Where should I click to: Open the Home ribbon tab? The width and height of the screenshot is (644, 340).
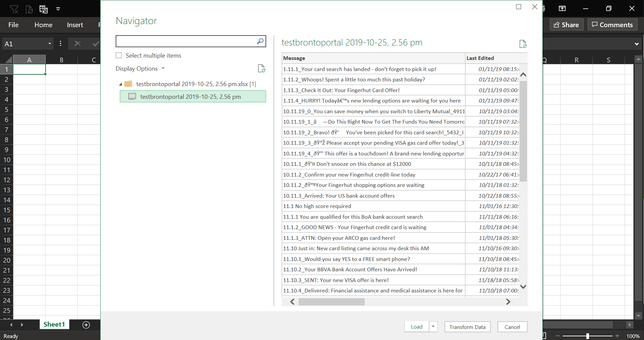43,25
